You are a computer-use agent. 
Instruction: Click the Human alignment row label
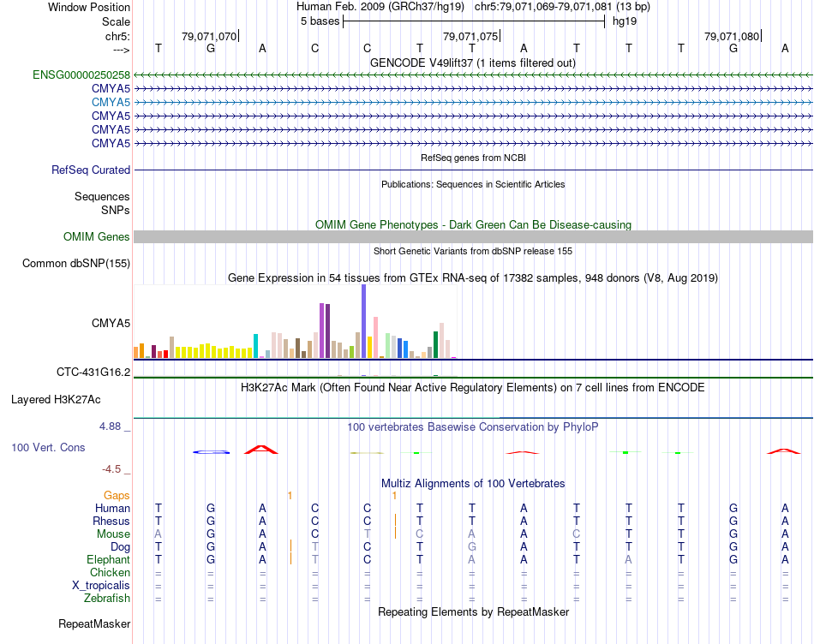click(x=112, y=508)
